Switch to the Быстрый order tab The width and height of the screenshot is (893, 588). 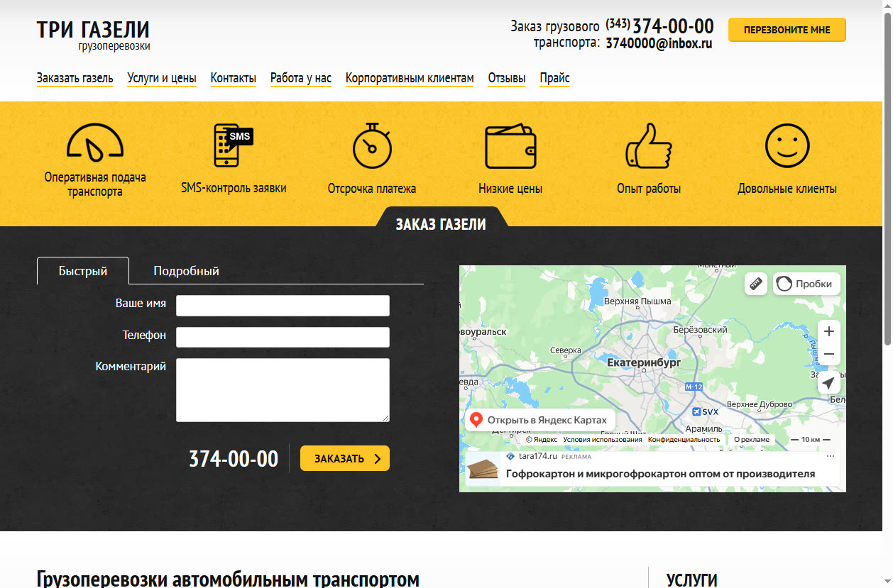pyautogui.click(x=83, y=271)
